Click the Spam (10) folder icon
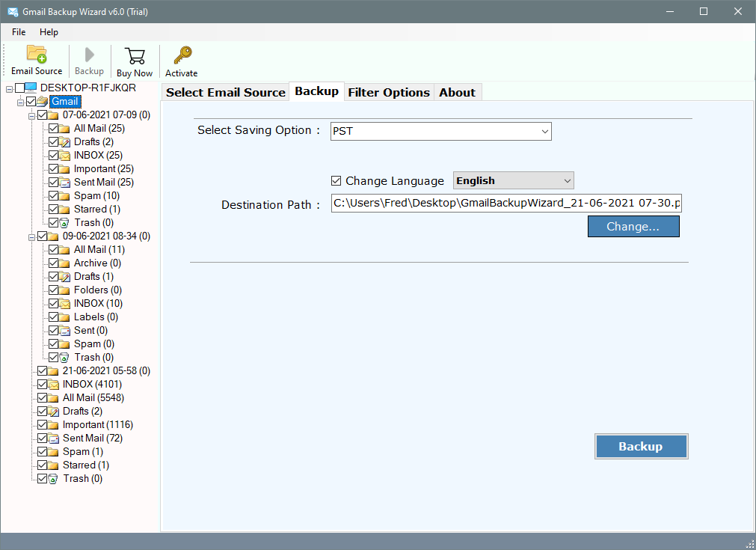 click(x=64, y=196)
